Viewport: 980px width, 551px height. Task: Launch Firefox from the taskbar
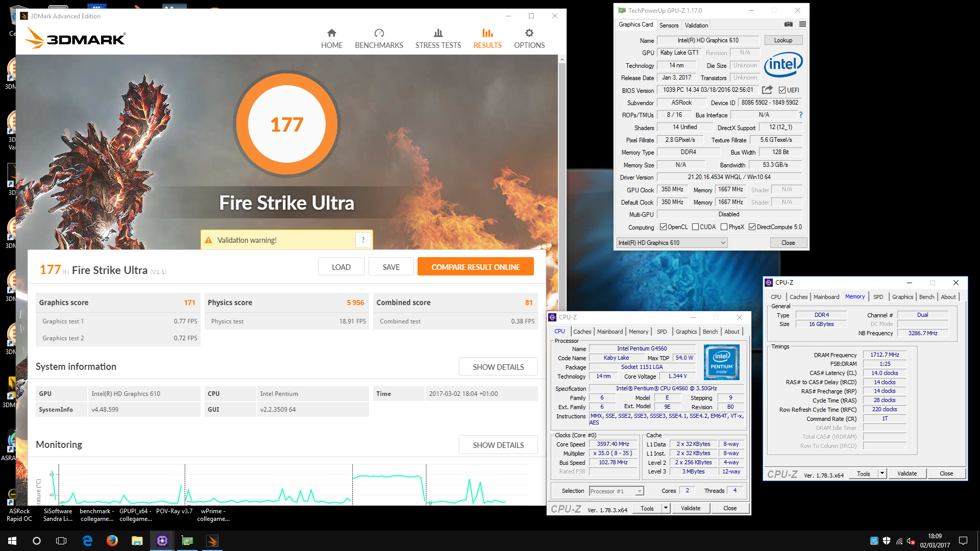coord(112,541)
